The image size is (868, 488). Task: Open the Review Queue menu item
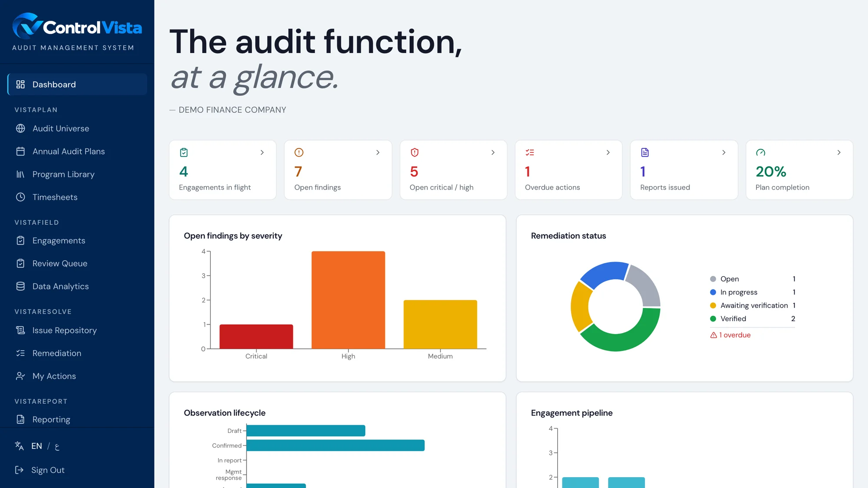(x=77, y=263)
